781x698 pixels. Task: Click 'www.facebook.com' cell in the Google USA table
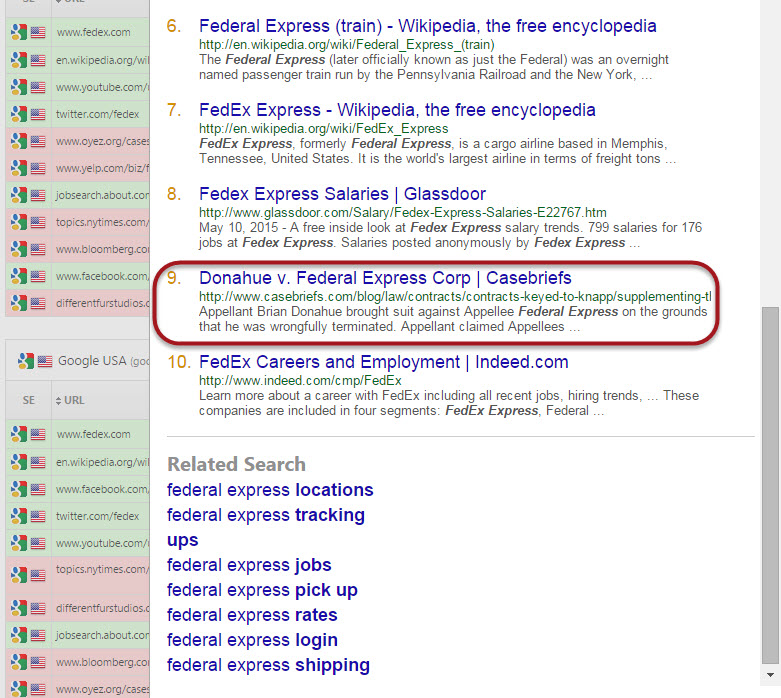pos(102,489)
